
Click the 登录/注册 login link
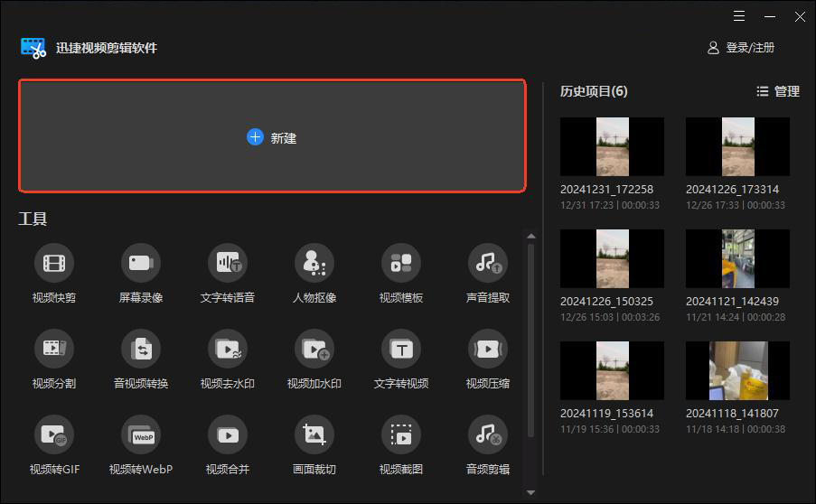[750, 48]
